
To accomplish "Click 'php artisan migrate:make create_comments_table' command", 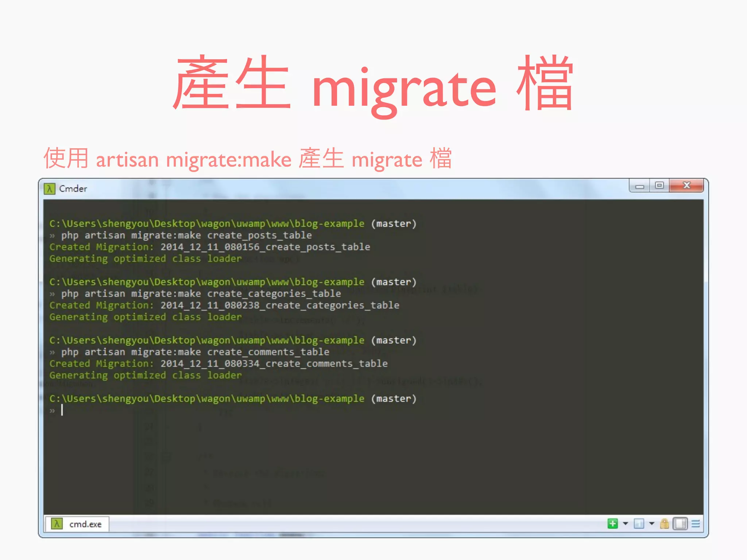I will pos(195,352).
